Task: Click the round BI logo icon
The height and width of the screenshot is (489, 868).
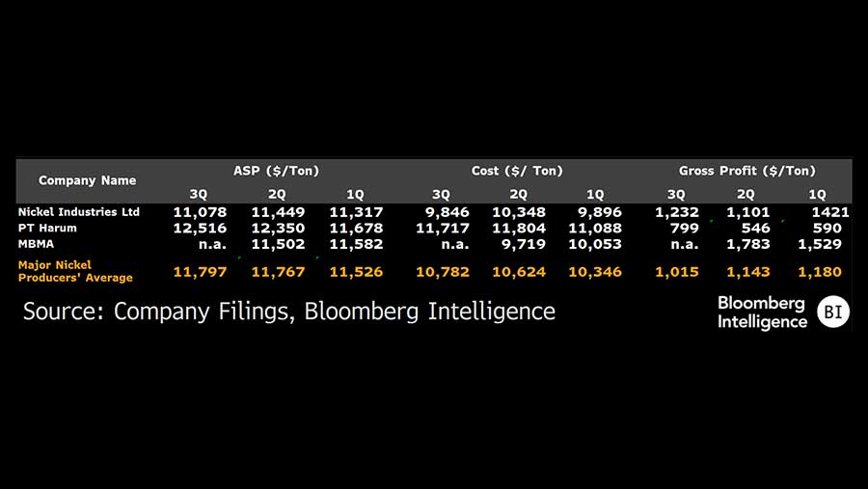Action: 833,312
